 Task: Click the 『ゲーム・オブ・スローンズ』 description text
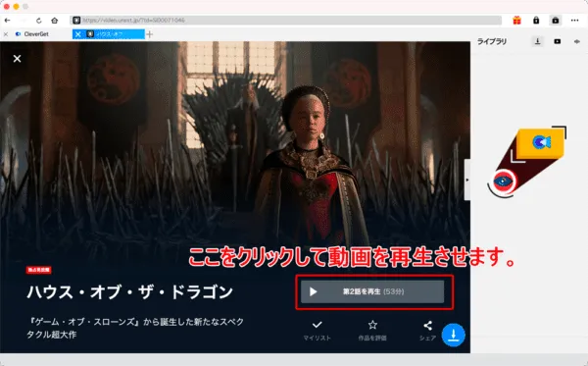(x=135, y=328)
